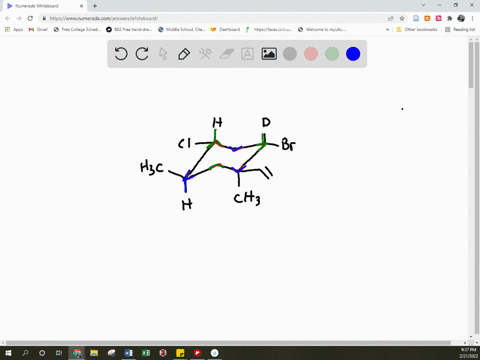This screenshot has height=360, width=480.
Task: Insert an image onto whiteboard
Action: (x=269, y=54)
